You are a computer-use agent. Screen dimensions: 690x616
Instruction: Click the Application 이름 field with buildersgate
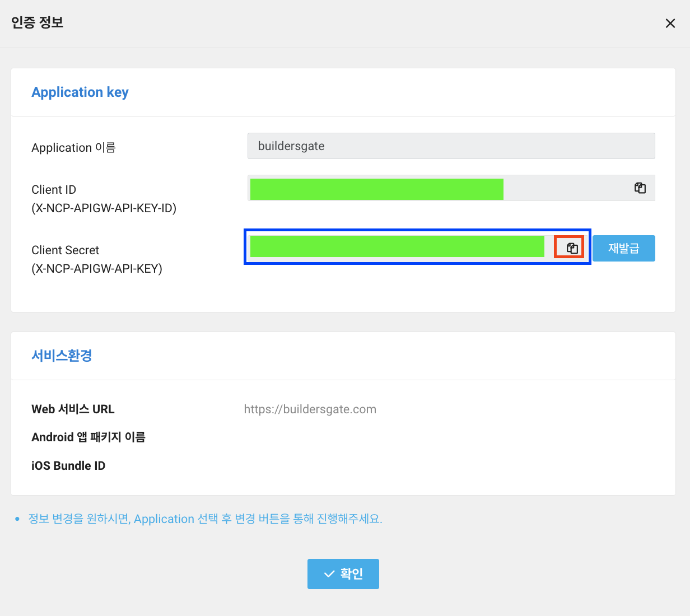coord(451,146)
